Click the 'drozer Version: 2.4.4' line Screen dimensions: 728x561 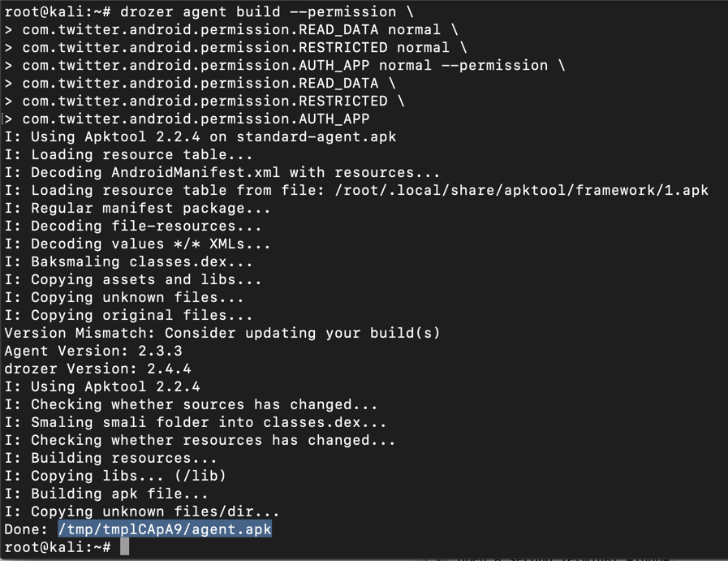point(97,369)
